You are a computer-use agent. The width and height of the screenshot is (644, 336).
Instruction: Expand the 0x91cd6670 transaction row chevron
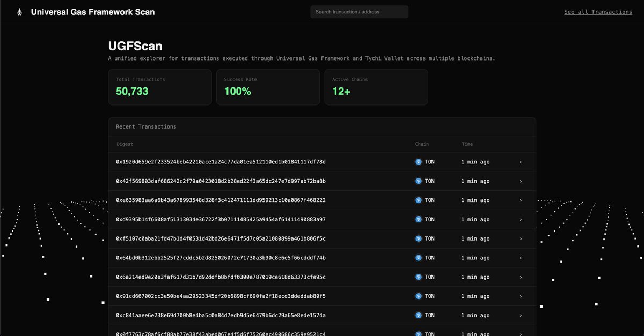pos(521,296)
